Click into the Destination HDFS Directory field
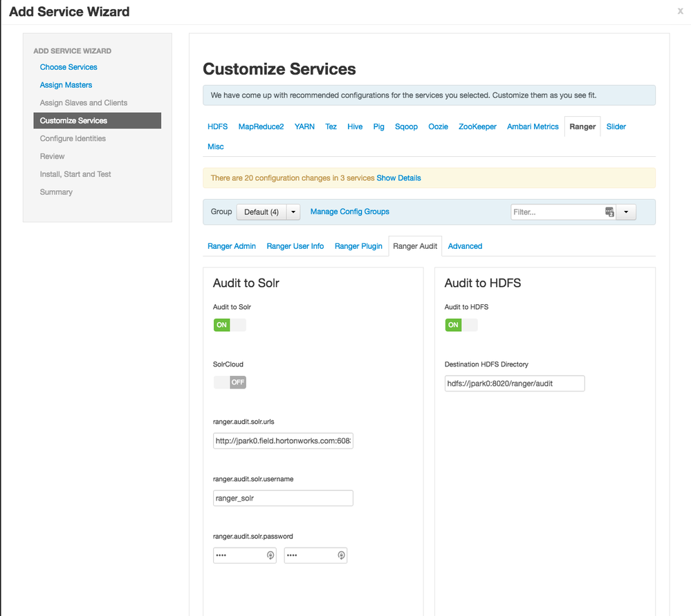 515,384
